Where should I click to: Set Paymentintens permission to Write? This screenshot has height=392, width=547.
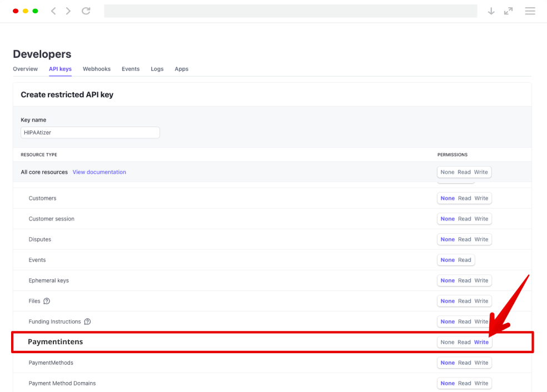[x=481, y=342]
